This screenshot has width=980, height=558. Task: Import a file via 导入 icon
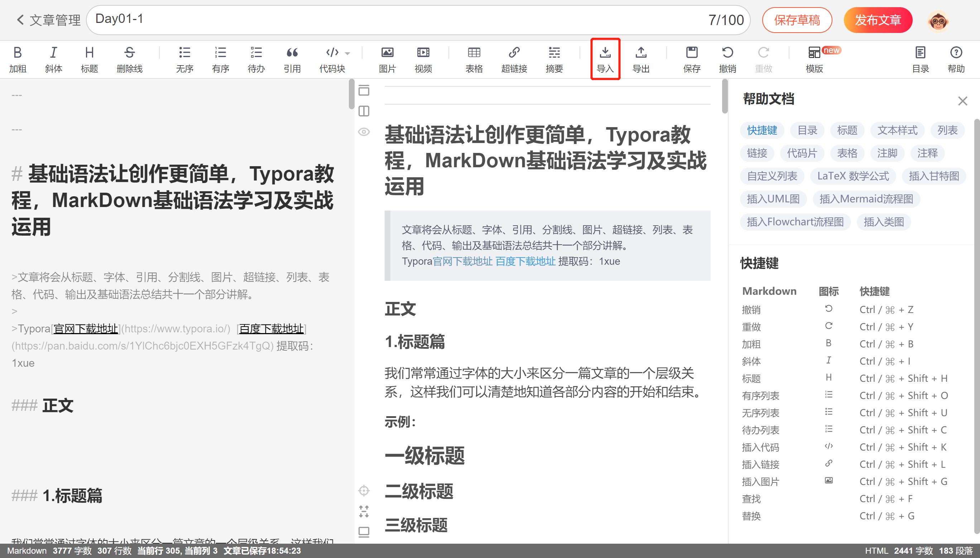pyautogui.click(x=605, y=53)
